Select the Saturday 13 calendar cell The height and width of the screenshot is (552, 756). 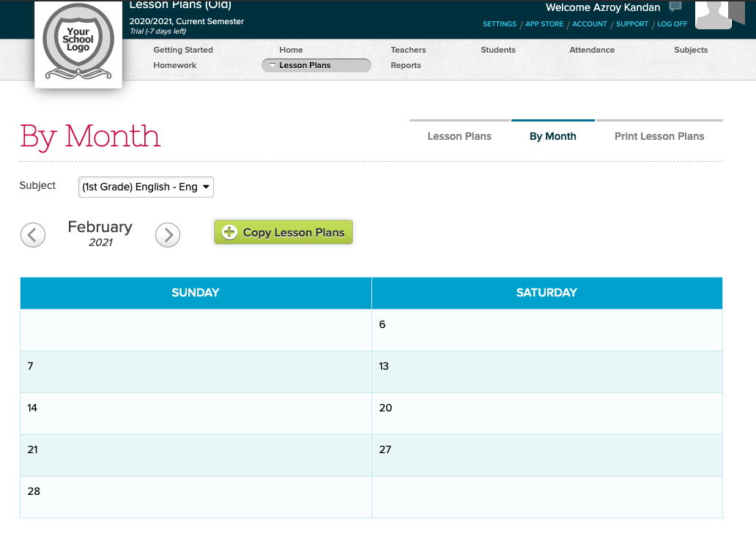coord(546,372)
